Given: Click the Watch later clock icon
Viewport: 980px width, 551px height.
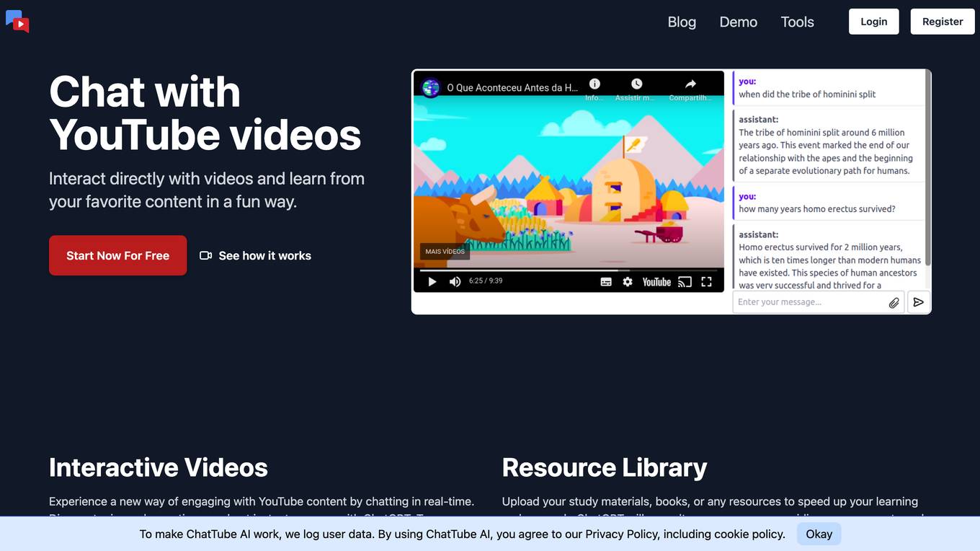Looking at the screenshot, I should 636,84.
